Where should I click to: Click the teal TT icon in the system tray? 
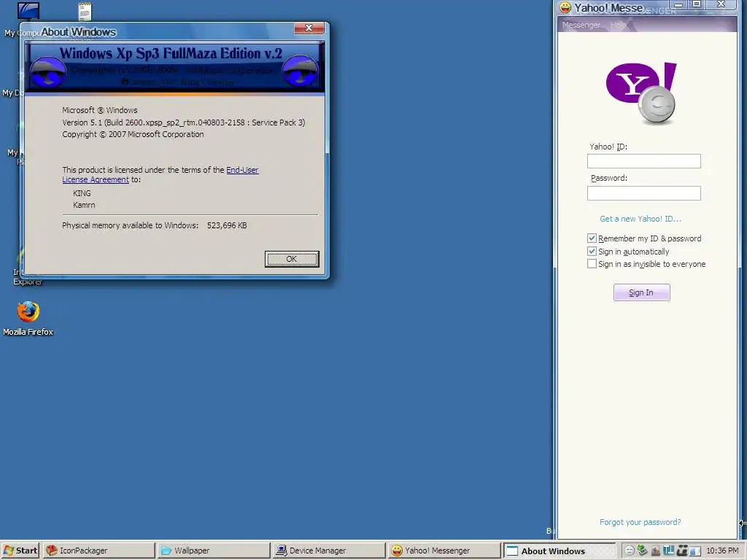coord(668,551)
